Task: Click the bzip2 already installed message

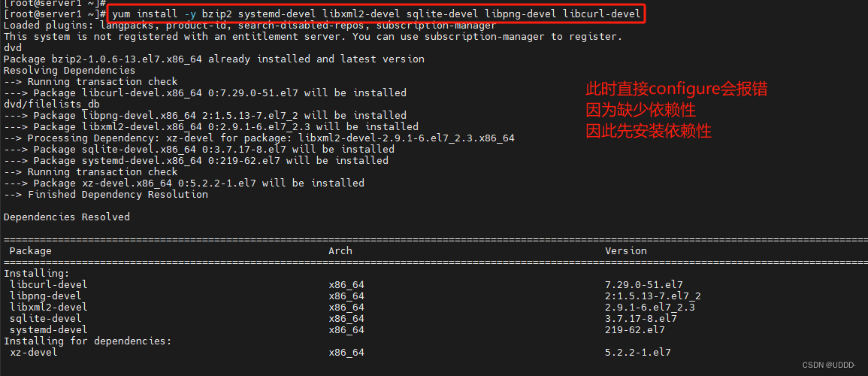Action: click(213, 59)
